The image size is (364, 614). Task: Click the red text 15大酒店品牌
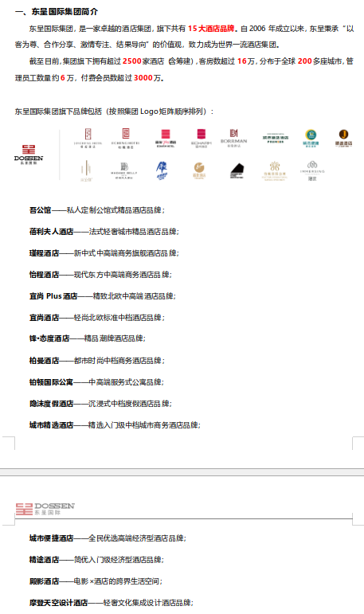(x=211, y=28)
